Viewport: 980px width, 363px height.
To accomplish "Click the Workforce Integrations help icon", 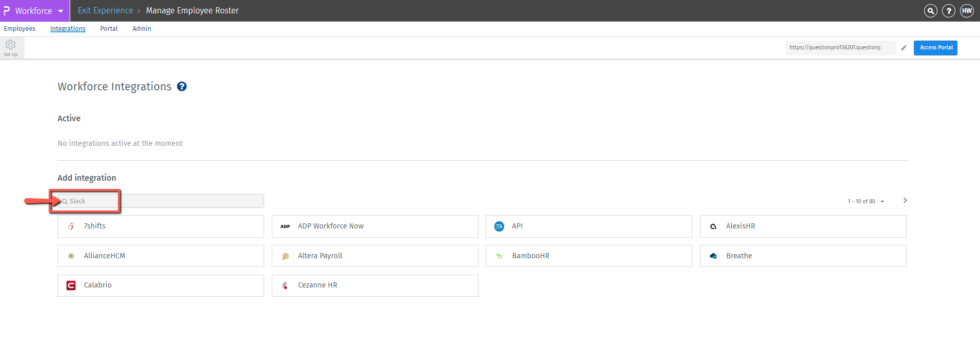I will 182,87.
